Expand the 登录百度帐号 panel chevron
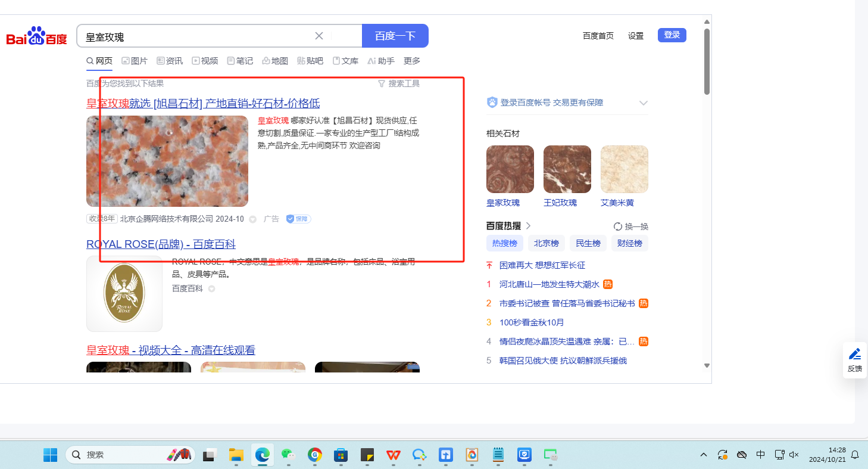 point(643,103)
